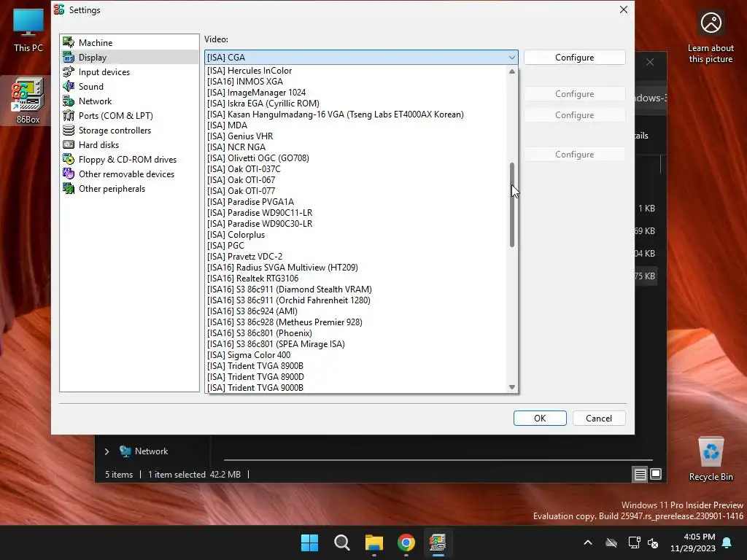747x560 pixels.
Task: Select the 86Box desktop shortcut
Action: point(28,101)
